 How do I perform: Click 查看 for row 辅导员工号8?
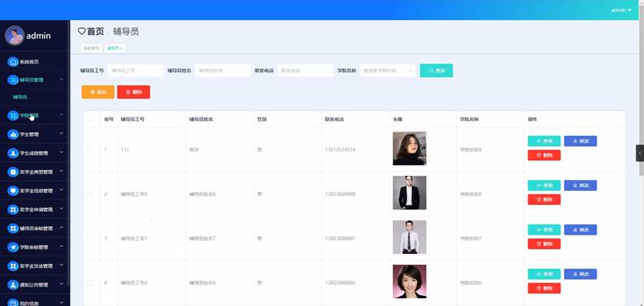pyautogui.click(x=544, y=186)
